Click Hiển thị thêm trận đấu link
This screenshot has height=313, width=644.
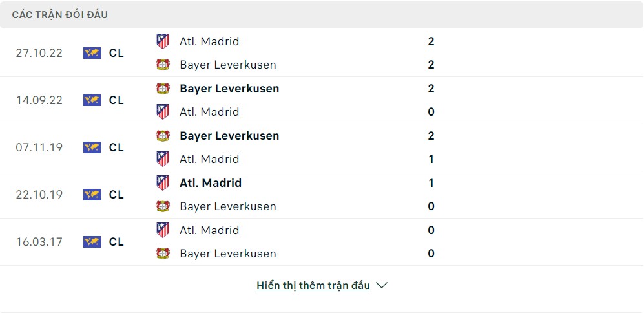click(x=313, y=285)
